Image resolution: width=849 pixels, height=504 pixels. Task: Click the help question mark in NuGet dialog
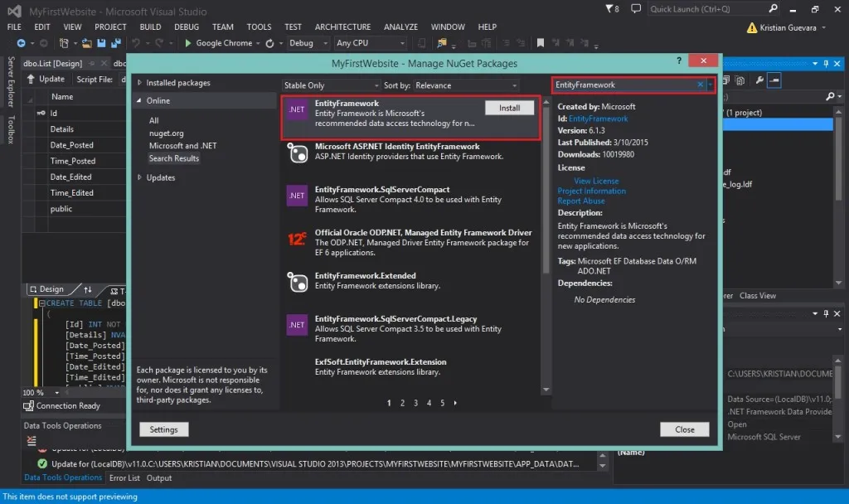[679, 61]
